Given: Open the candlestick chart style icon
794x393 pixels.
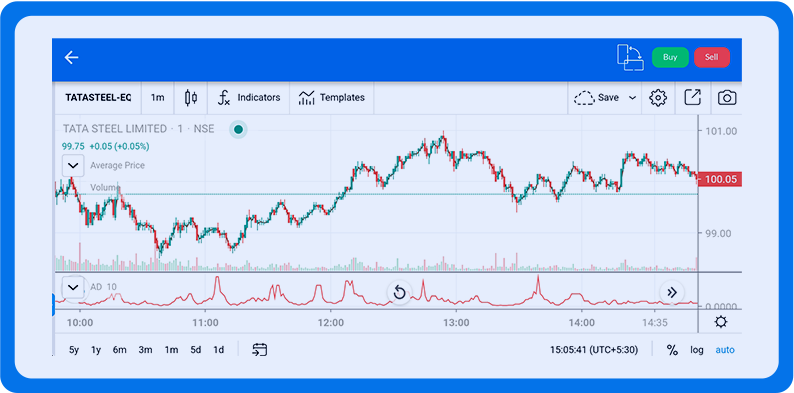Looking at the screenshot, I should pos(191,98).
